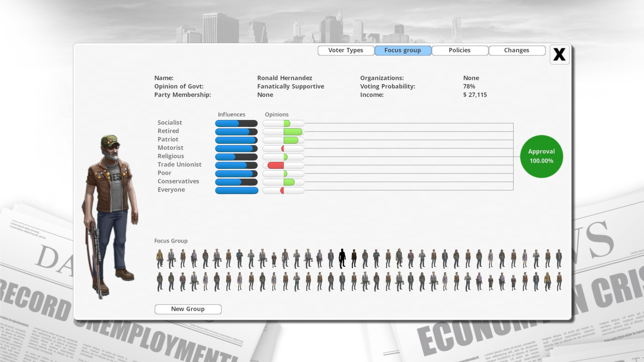Open the Focus group panel
Screen dimensions: 644x362
click(403, 50)
